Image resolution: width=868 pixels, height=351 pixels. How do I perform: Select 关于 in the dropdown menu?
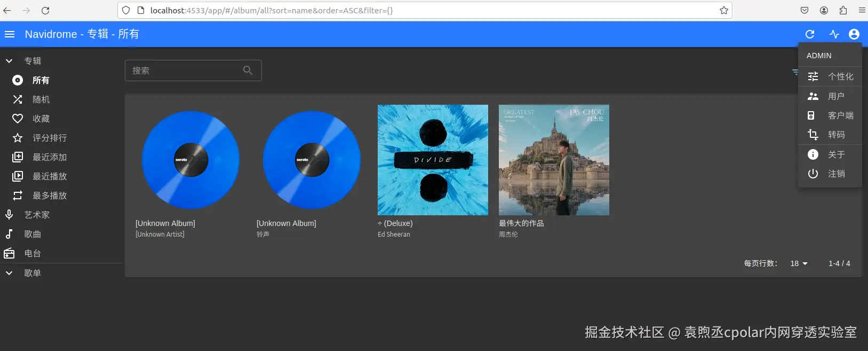[x=830, y=154]
